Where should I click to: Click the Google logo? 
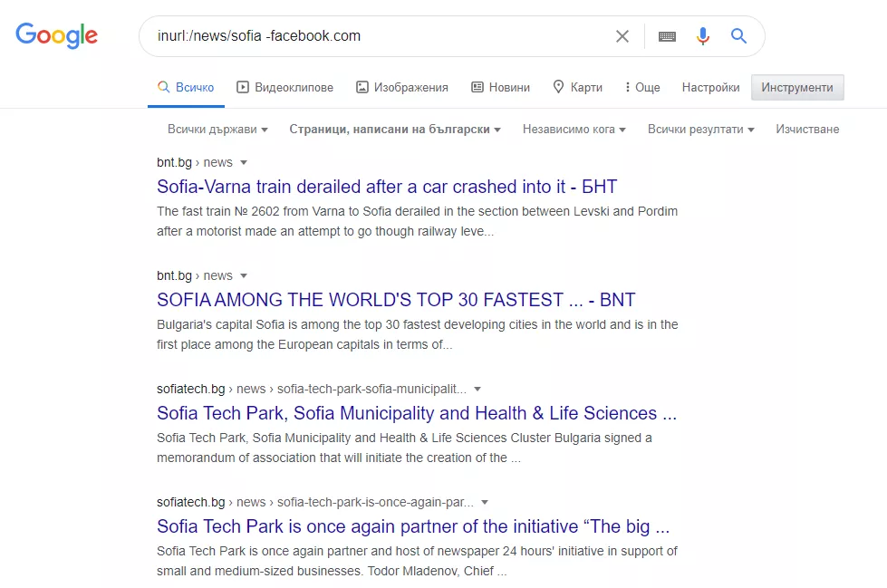coord(56,35)
